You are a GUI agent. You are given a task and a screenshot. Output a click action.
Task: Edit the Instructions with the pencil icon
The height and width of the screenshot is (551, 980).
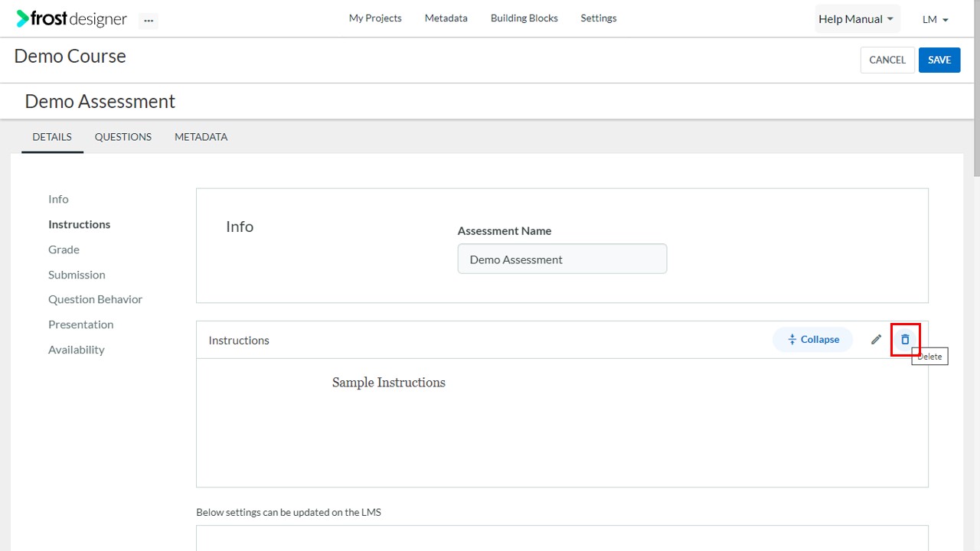click(x=877, y=340)
